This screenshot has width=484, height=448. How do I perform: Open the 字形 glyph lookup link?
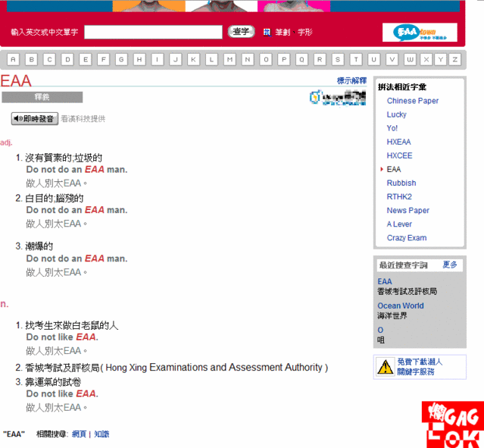[x=305, y=32]
